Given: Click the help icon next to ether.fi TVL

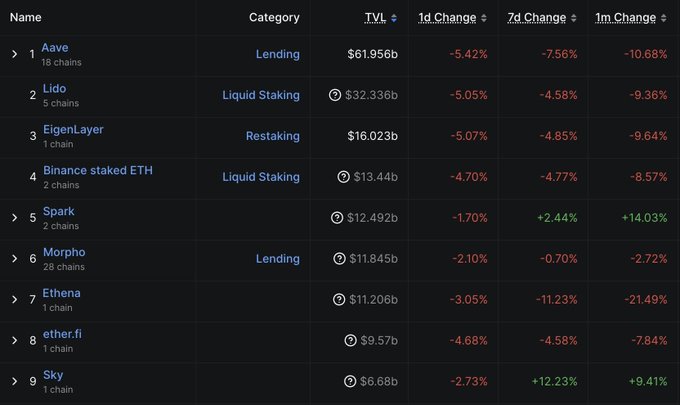Looking at the screenshot, I should click(351, 341).
